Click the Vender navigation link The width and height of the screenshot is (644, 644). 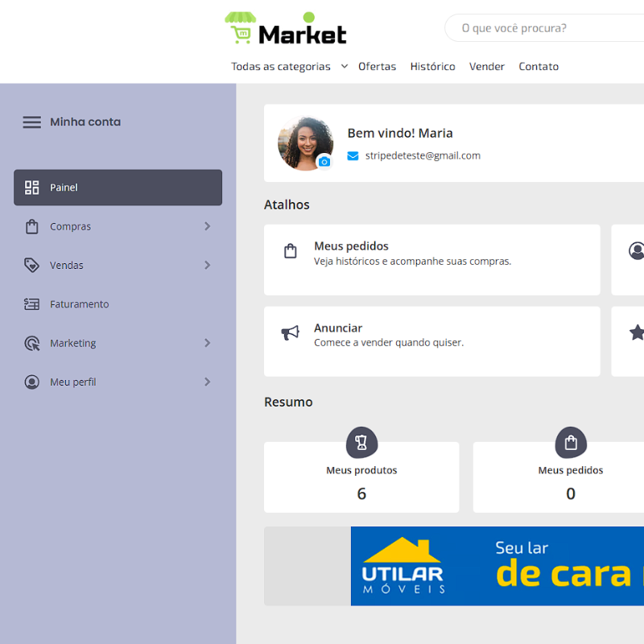pyautogui.click(x=486, y=66)
